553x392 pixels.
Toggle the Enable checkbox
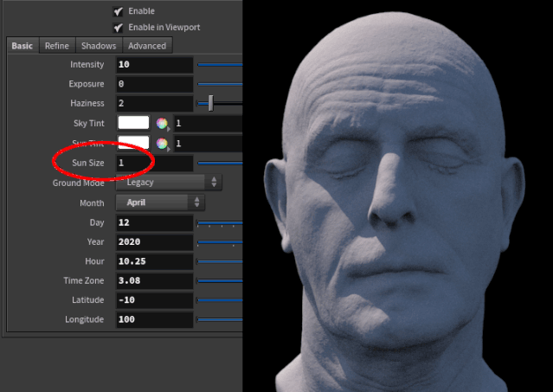coord(119,11)
